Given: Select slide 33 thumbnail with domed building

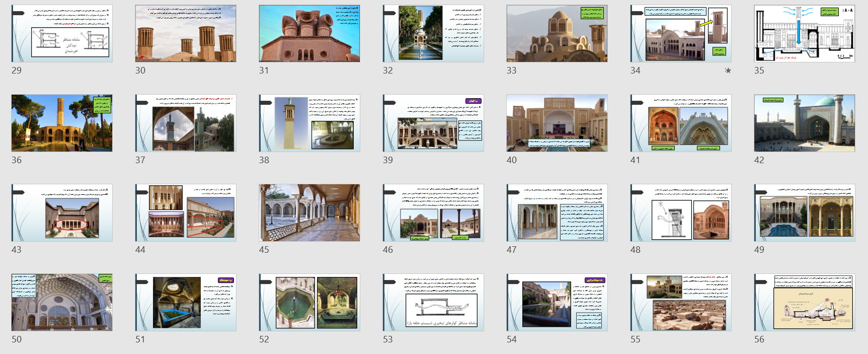Looking at the screenshot, I should 557,34.
